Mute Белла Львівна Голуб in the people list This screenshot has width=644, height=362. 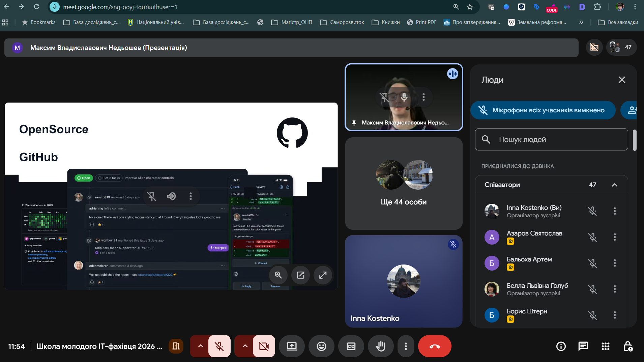tap(592, 289)
